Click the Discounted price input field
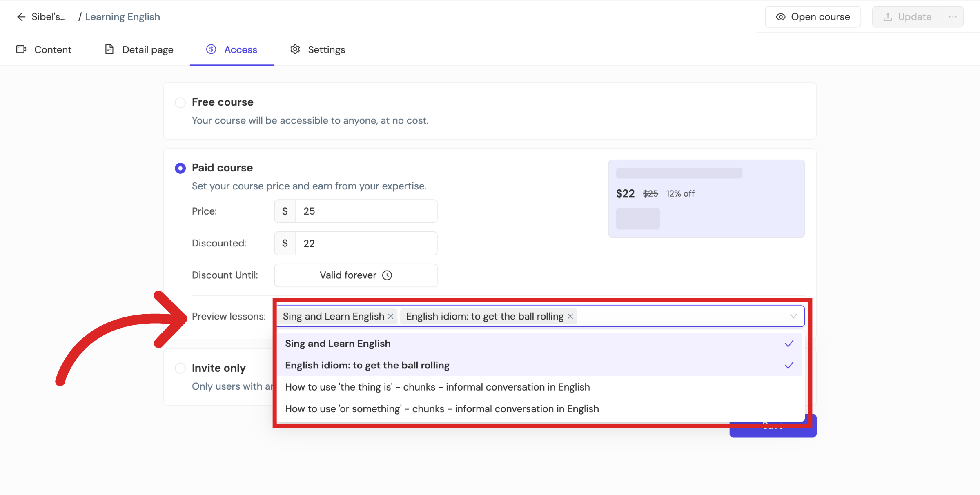 point(365,244)
